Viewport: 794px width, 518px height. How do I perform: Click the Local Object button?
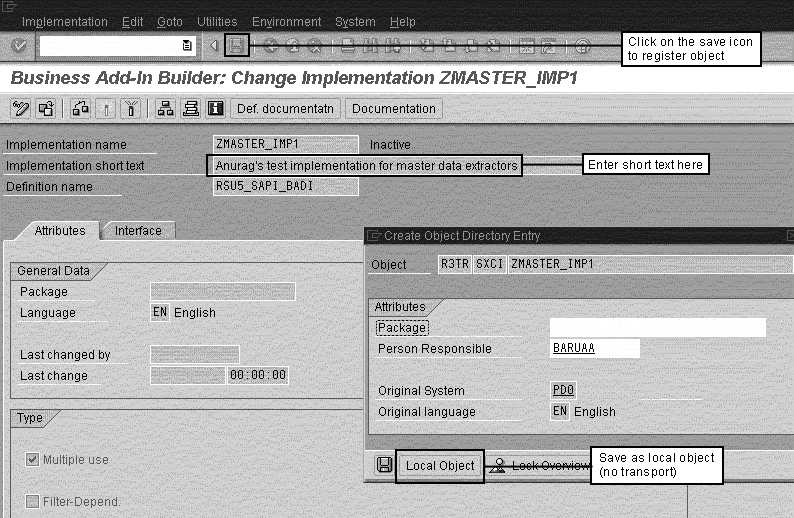[x=440, y=466]
